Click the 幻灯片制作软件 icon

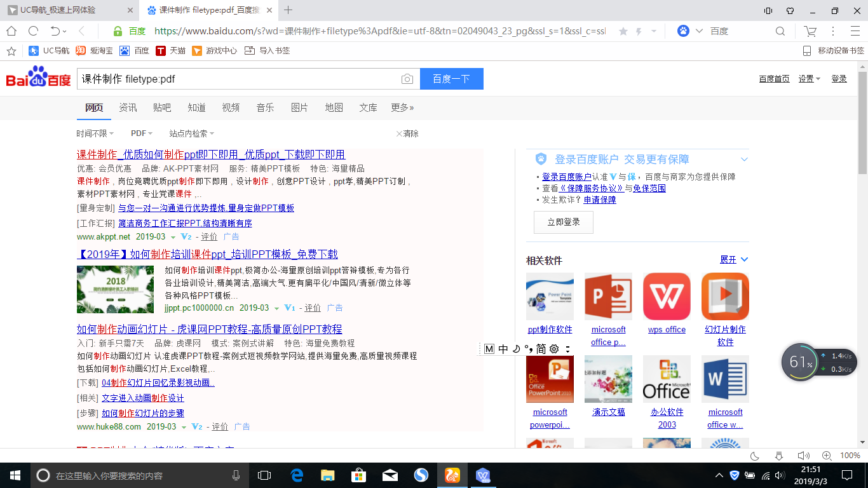tap(725, 297)
